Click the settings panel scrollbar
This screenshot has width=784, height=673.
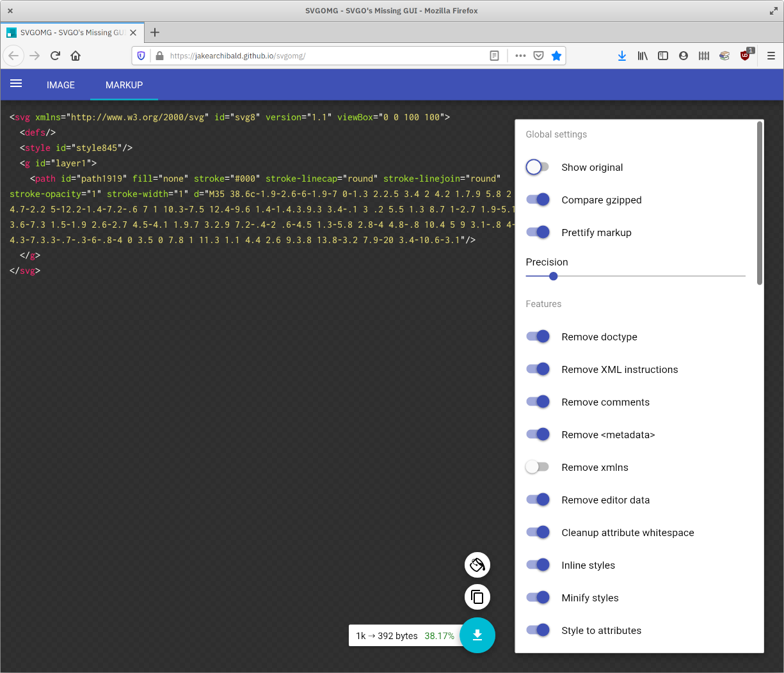pos(760,203)
